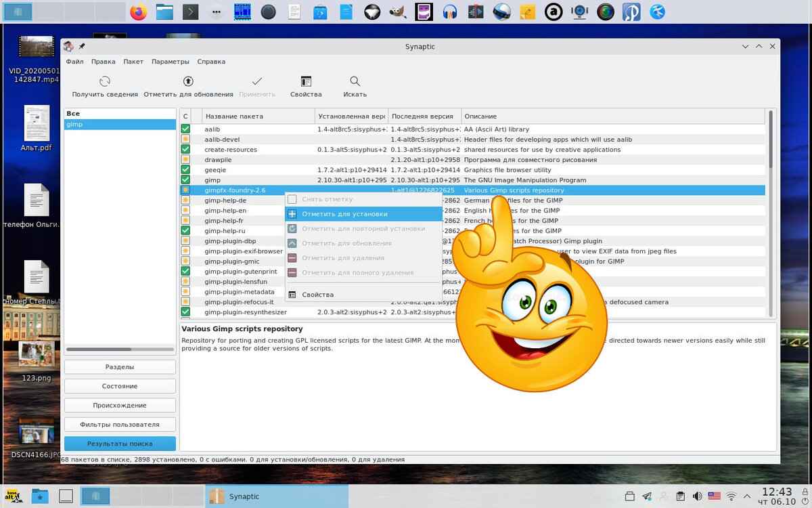Open the Telegram tray icon
This screenshot has height=508, width=812.
click(647, 496)
